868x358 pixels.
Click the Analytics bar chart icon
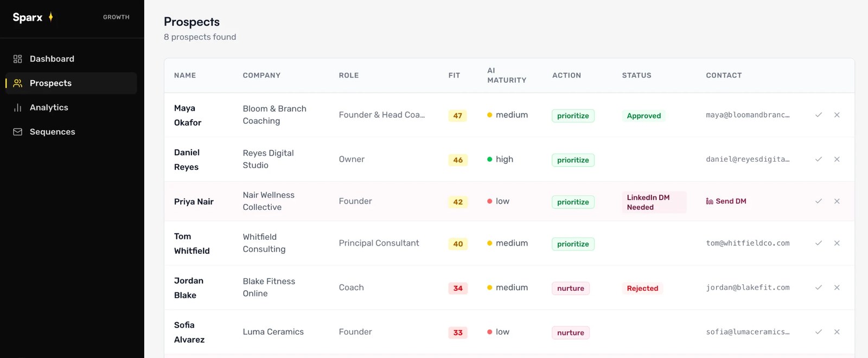click(18, 107)
